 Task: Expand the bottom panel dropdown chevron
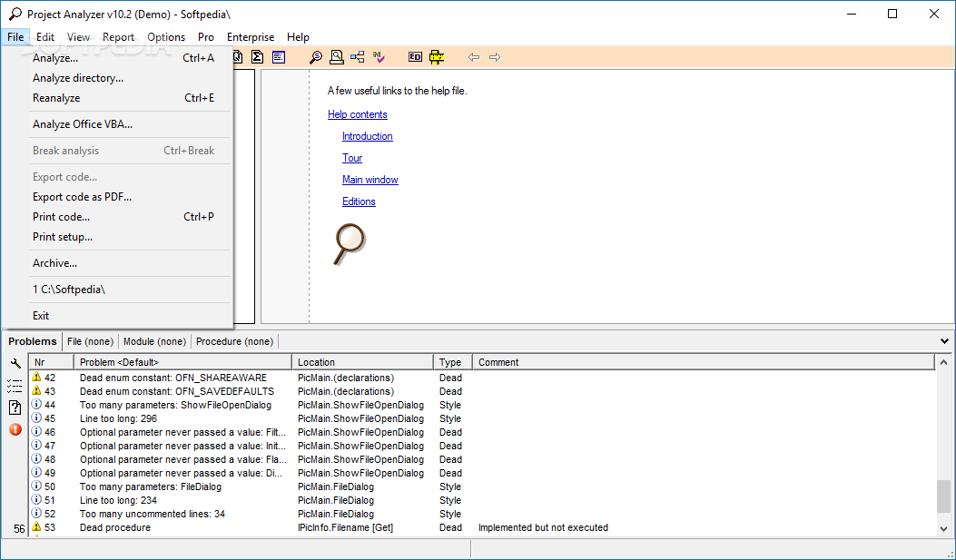tap(944, 341)
